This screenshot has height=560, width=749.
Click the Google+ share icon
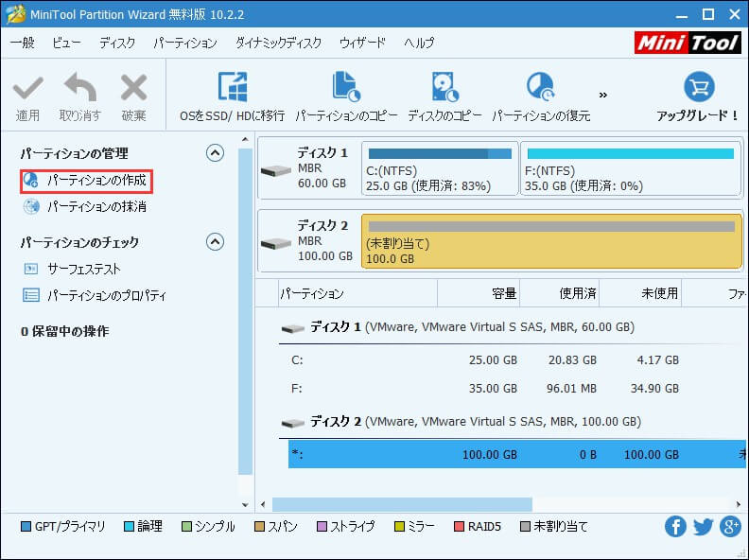[x=730, y=527]
